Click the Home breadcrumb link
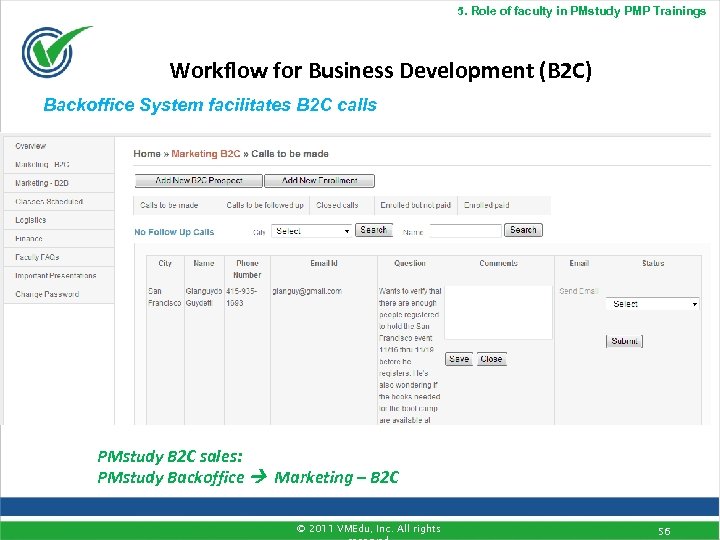 click(x=147, y=154)
